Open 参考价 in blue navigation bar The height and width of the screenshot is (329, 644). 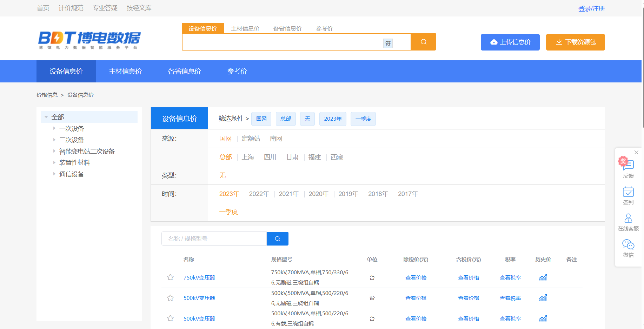237,71
